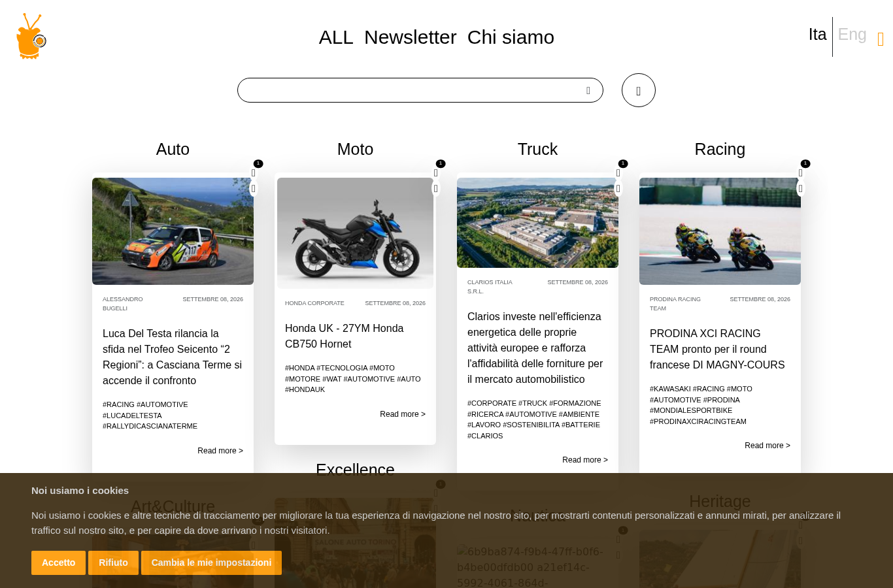Open the Newsletter page
893x588 pixels.
[x=410, y=37]
